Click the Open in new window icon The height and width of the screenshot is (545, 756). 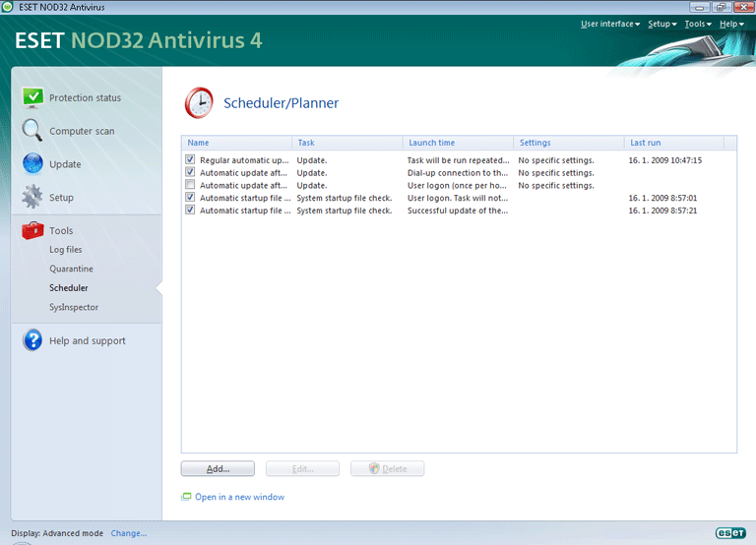click(186, 497)
